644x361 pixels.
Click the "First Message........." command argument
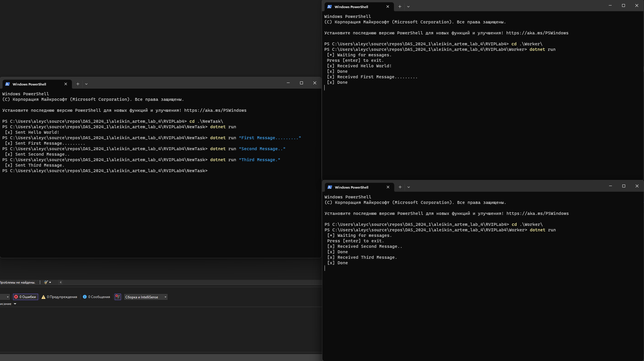pyautogui.click(x=270, y=138)
